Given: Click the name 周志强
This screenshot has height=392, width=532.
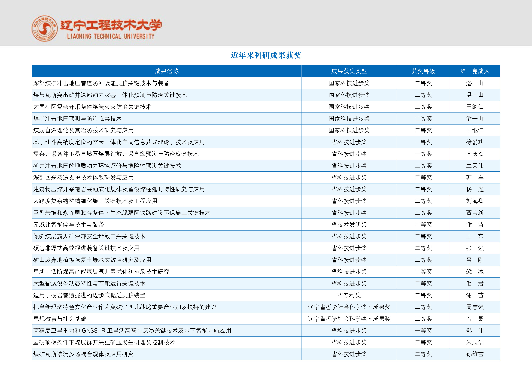Looking at the screenshot, I should [x=475, y=307].
